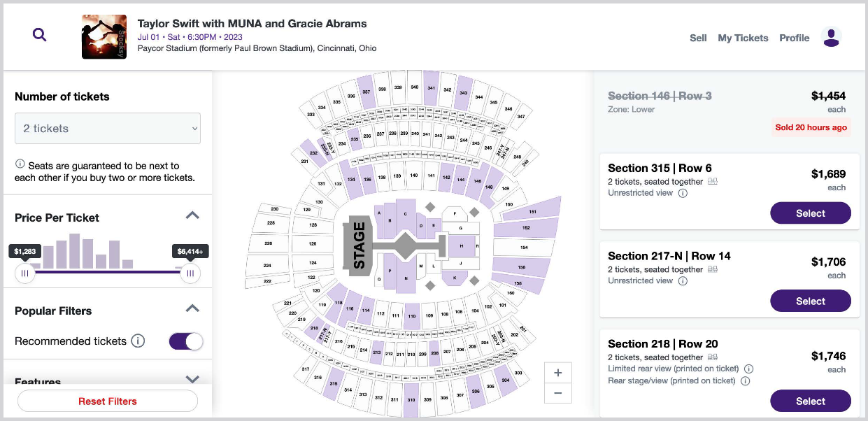Image resolution: width=868 pixels, height=421 pixels.
Task: Click info icon next to Limited rear view
Action: point(748,369)
